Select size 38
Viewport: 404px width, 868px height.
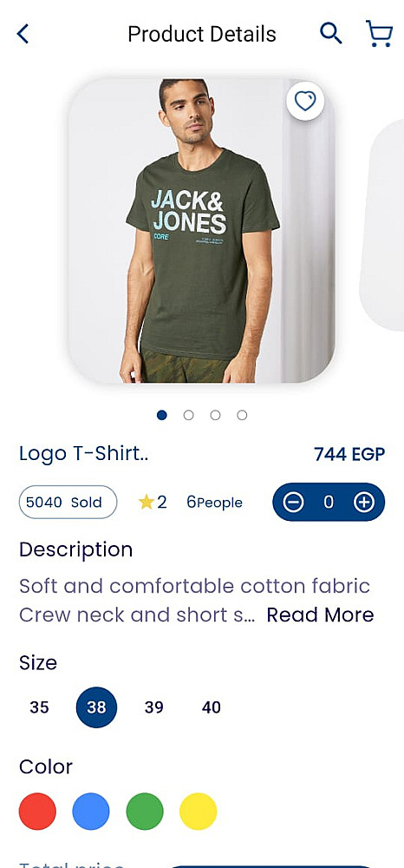click(97, 707)
